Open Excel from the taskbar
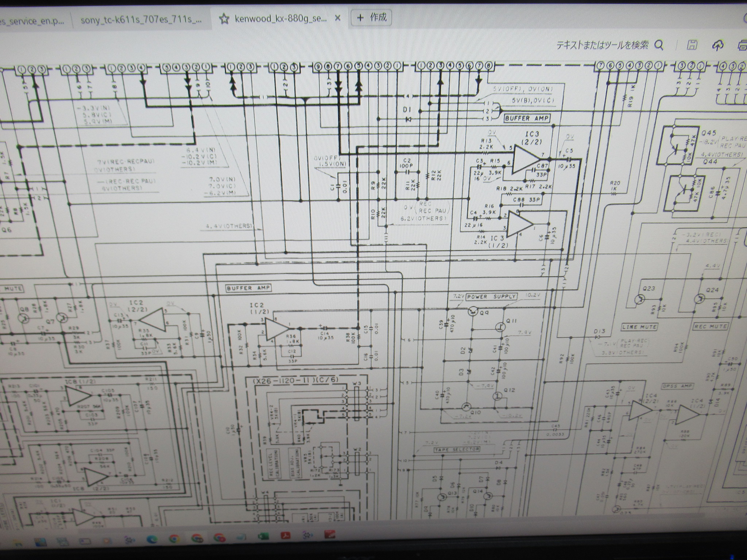The image size is (747, 560). (x=263, y=536)
